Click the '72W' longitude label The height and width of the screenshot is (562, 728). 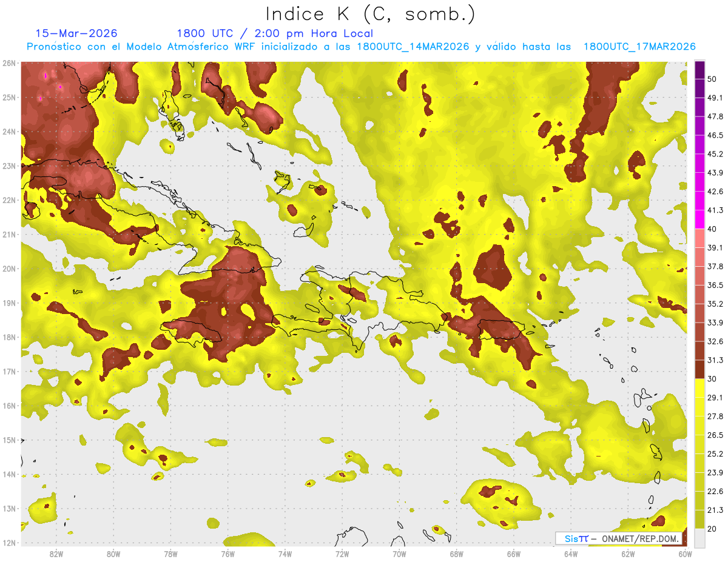342,554
